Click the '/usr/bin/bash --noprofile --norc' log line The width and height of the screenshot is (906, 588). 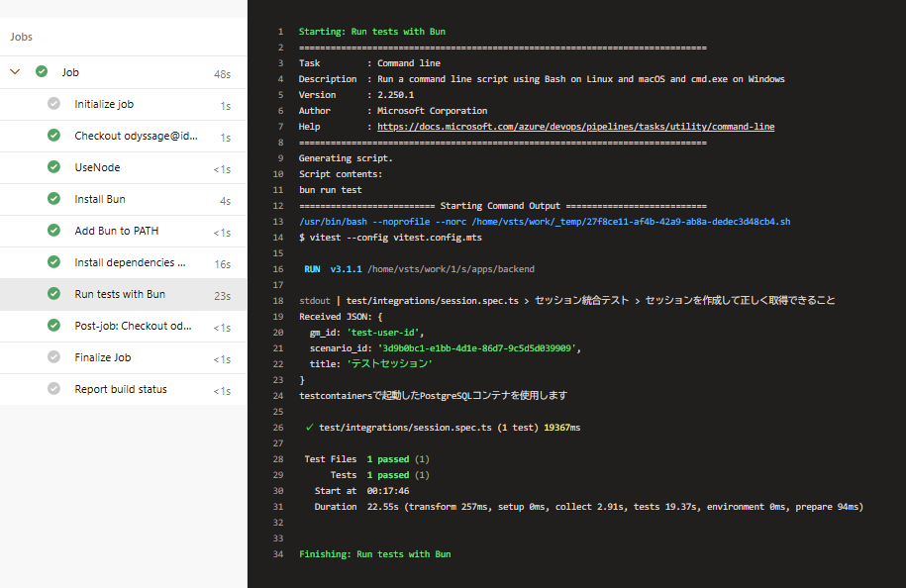545,222
